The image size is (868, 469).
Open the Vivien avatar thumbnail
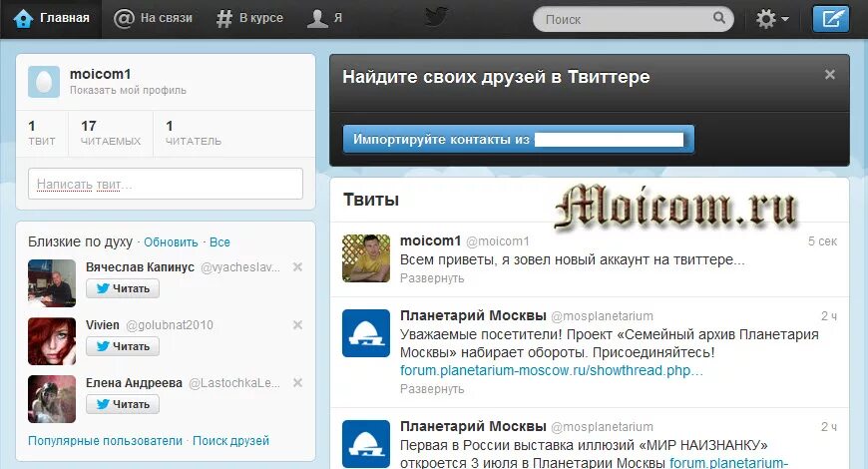[52, 341]
